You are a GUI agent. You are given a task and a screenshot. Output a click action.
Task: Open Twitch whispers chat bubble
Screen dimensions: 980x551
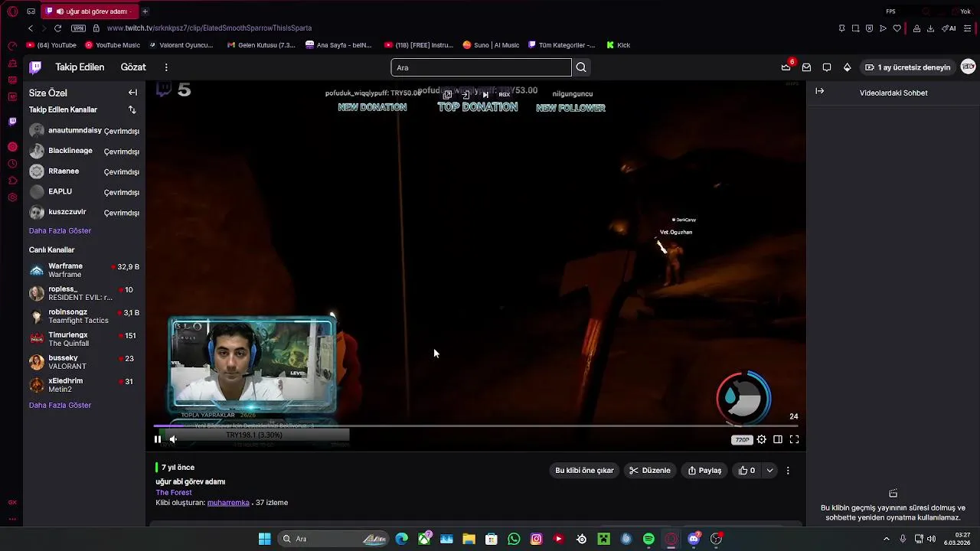click(x=827, y=67)
